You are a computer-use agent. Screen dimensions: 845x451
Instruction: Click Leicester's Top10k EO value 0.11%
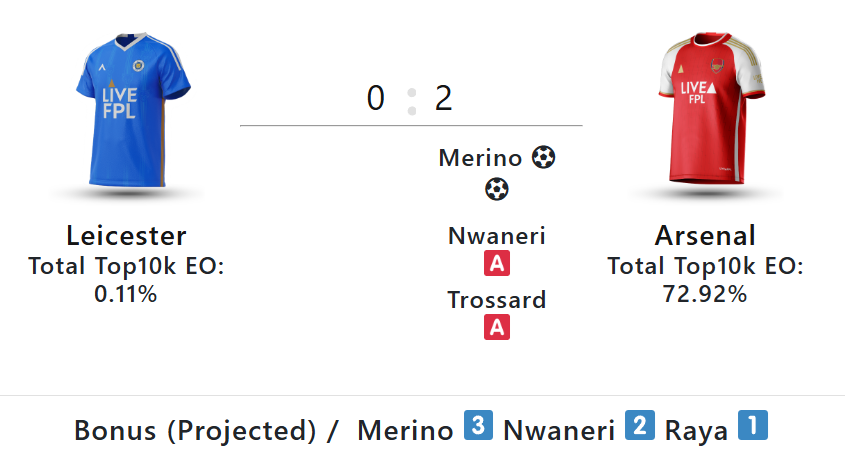[126, 294]
